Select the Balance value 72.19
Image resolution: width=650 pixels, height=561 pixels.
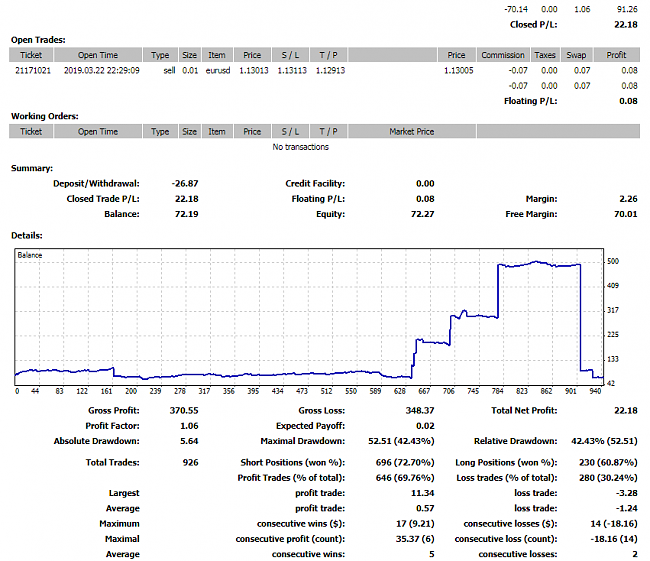point(187,214)
